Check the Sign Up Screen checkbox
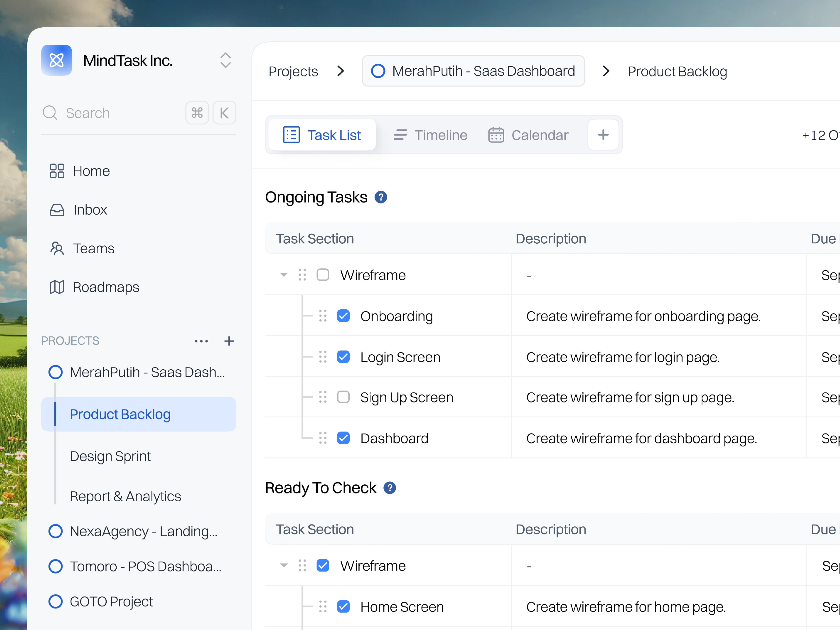The width and height of the screenshot is (840, 630). 343,397
